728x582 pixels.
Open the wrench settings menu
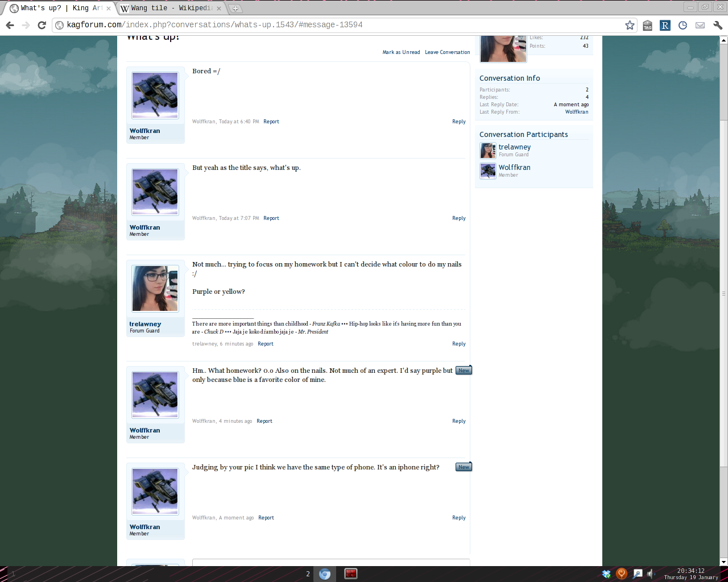tap(718, 25)
